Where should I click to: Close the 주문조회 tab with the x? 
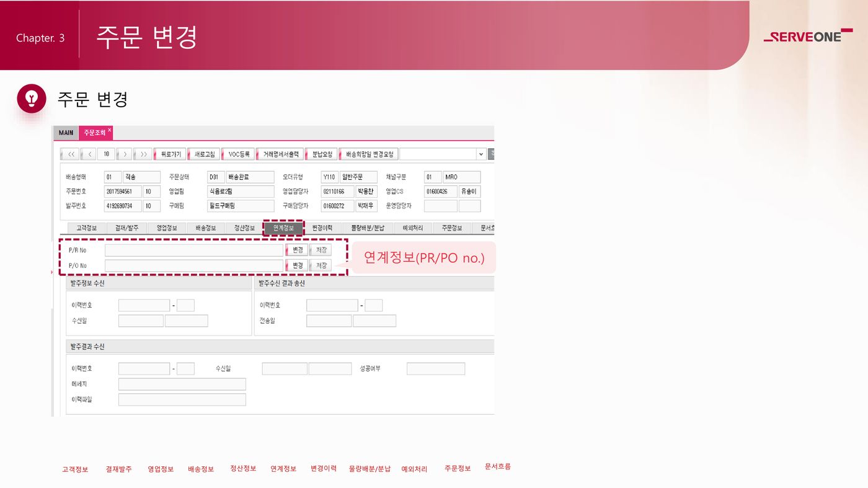pos(110,130)
